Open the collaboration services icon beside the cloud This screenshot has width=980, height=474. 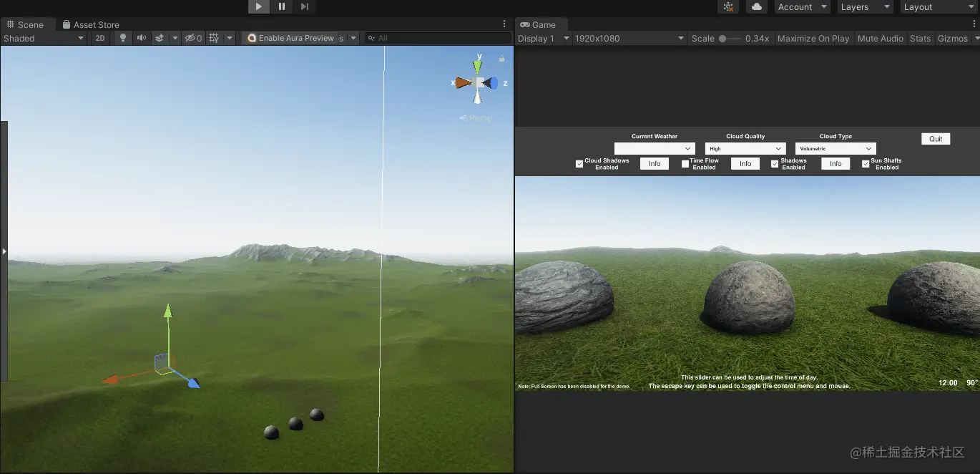coord(728,6)
